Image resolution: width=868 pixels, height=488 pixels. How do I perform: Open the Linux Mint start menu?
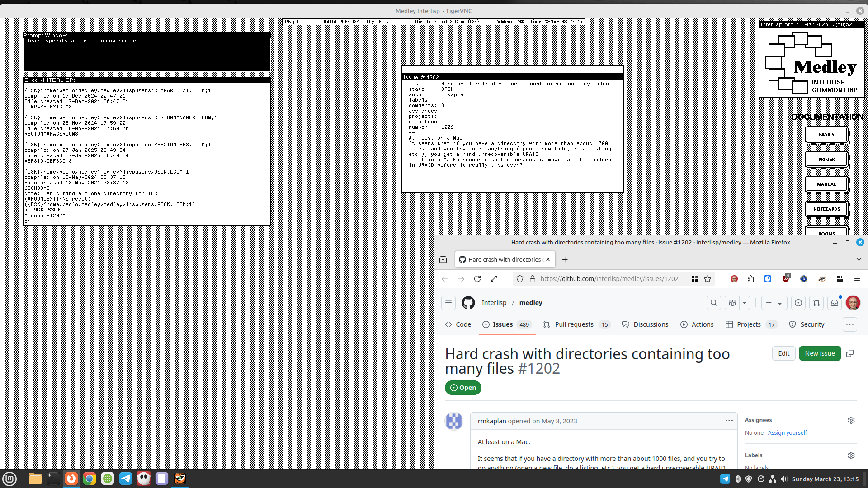tap(9, 479)
